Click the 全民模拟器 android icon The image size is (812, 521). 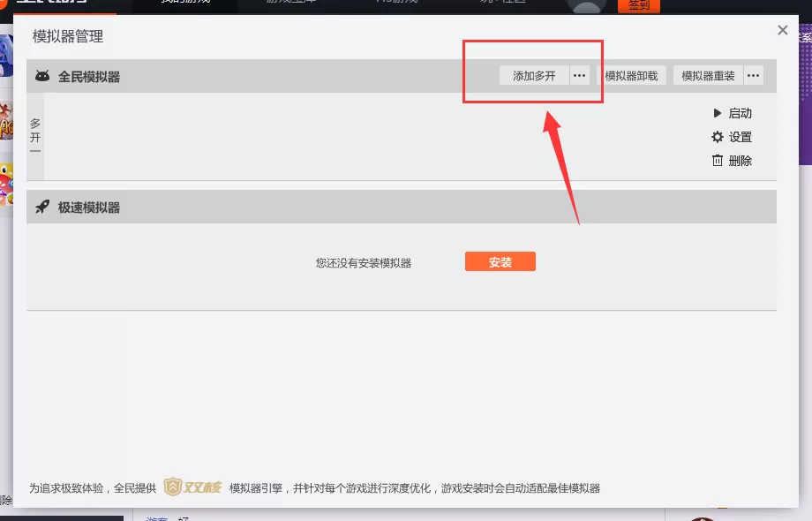point(42,76)
